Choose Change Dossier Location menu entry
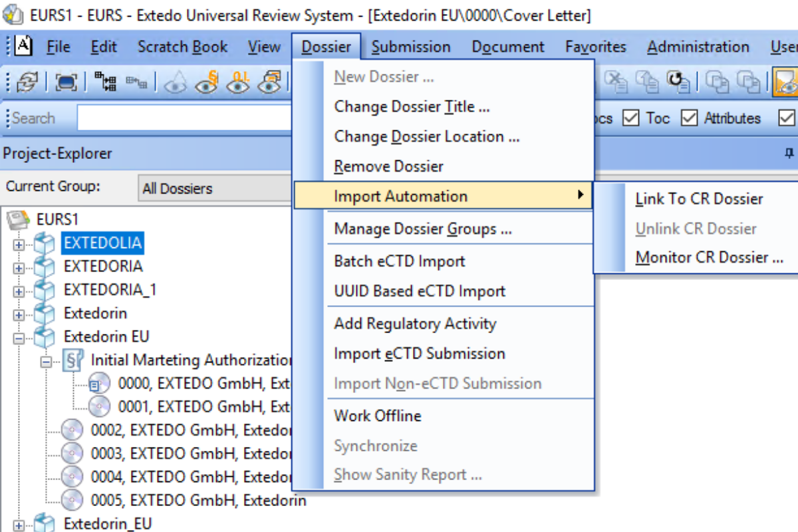Viewport: 798px width, 532px height. coord(426,136)
